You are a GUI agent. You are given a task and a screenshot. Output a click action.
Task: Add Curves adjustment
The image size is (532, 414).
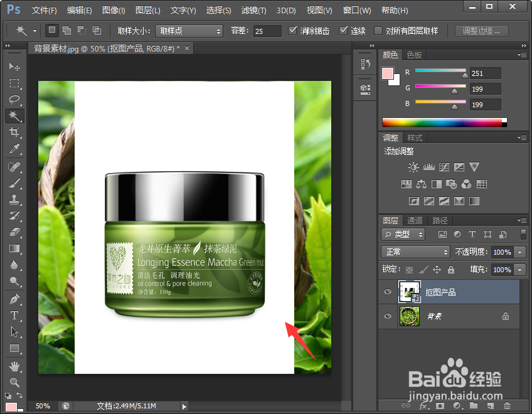pyautogui.click(x=444, y=167)
